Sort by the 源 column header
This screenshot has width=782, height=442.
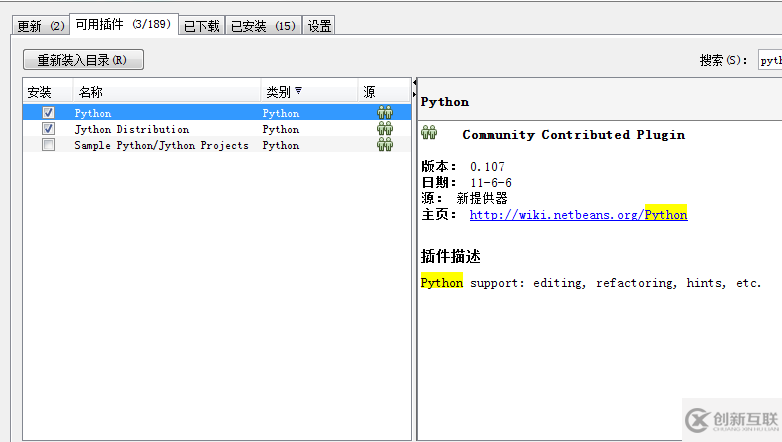[384, 92]
